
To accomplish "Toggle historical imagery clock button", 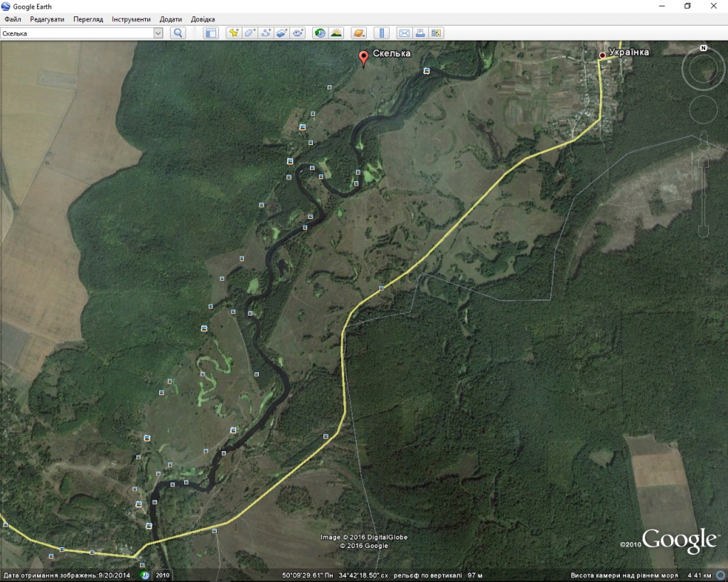I will (320, 33).
